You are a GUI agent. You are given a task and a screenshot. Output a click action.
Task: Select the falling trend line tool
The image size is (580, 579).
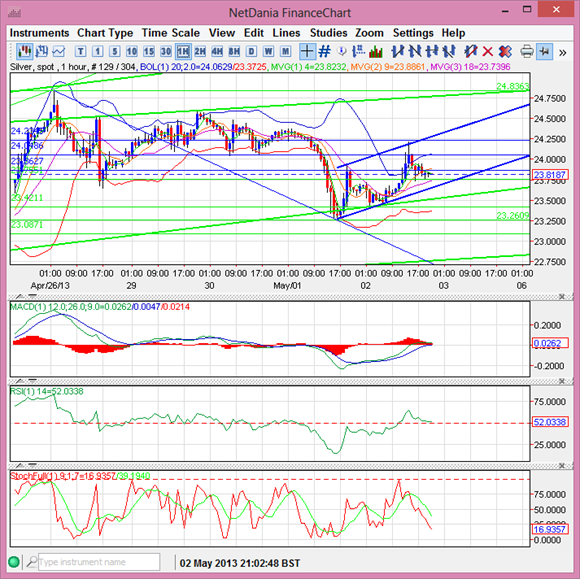pyautogui.click(x=414, y=51)
